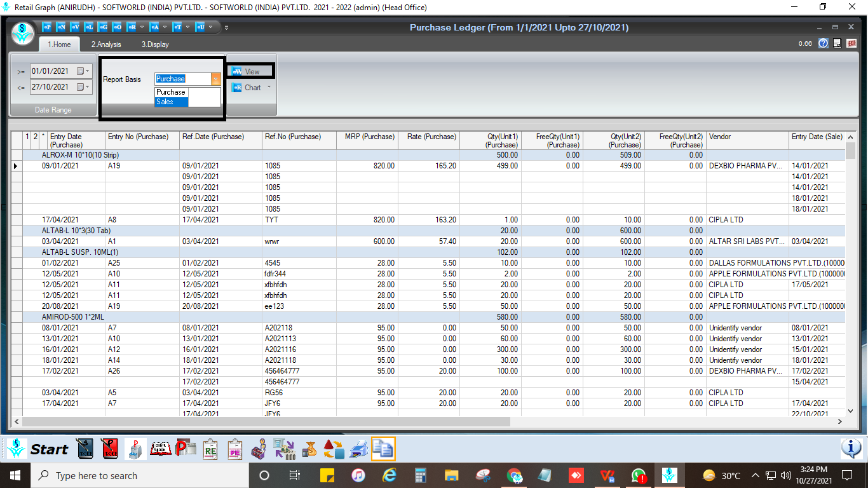The image size is (868, 488).
Task: Click the P quick access toolbar icon
Action: point(46,27)
